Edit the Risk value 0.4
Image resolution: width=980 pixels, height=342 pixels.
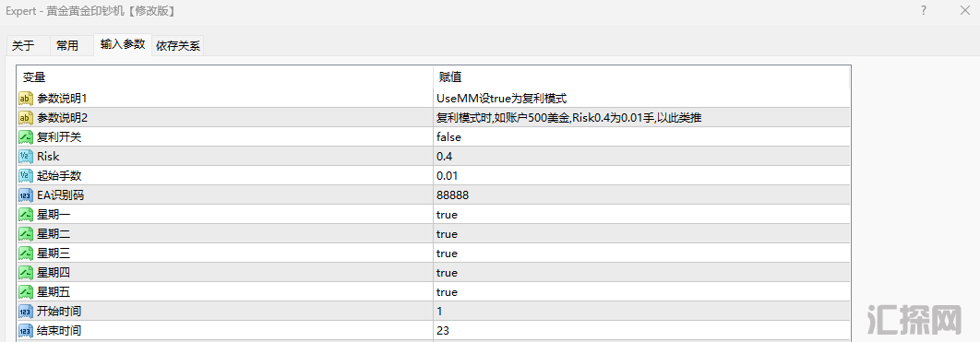pos(641,157)
